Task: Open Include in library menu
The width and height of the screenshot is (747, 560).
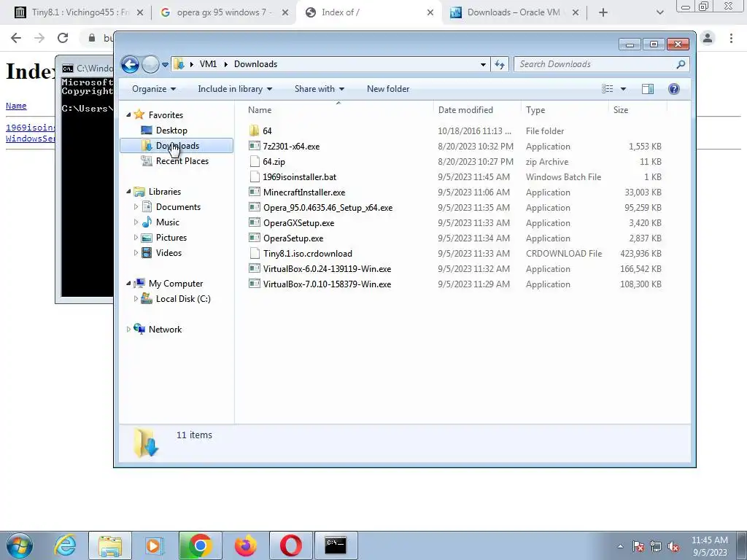Action: (235, 89)
